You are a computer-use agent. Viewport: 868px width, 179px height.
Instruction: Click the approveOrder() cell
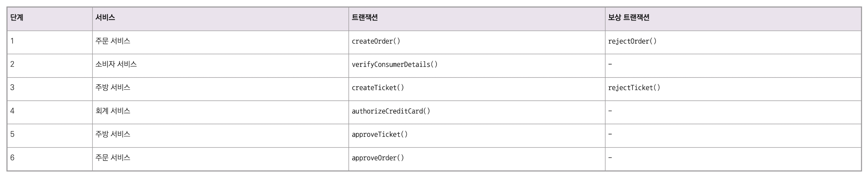point(378,158)
